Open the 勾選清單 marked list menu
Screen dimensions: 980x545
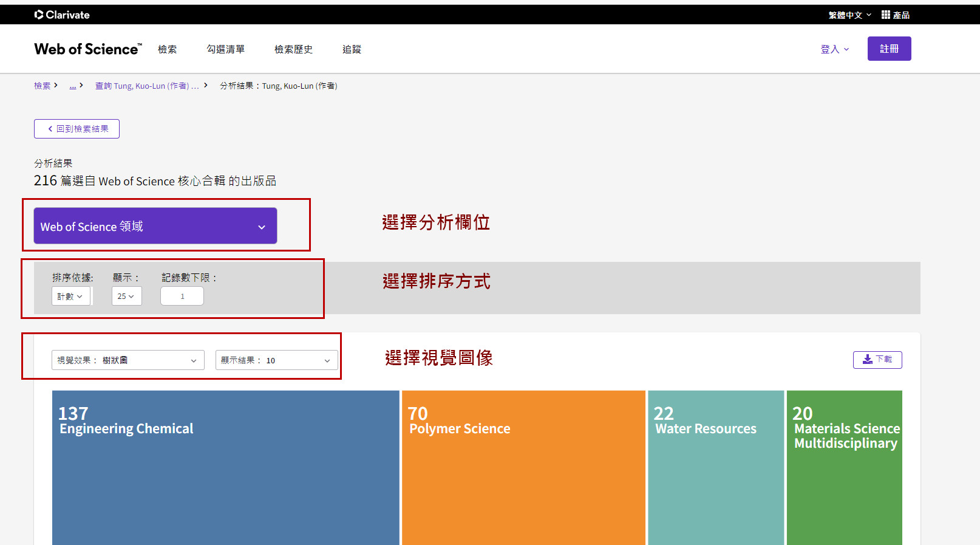point(225,49)
